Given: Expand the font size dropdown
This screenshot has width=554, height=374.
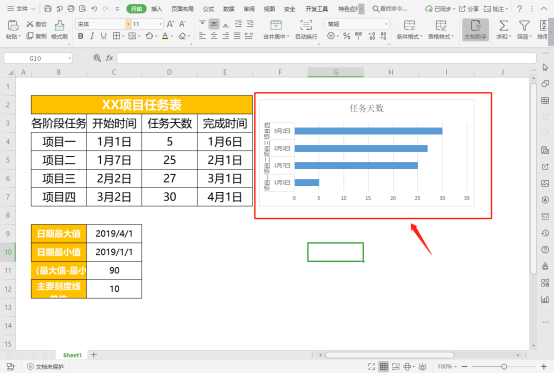Looking at the screenshot, I should pos(160,24).
